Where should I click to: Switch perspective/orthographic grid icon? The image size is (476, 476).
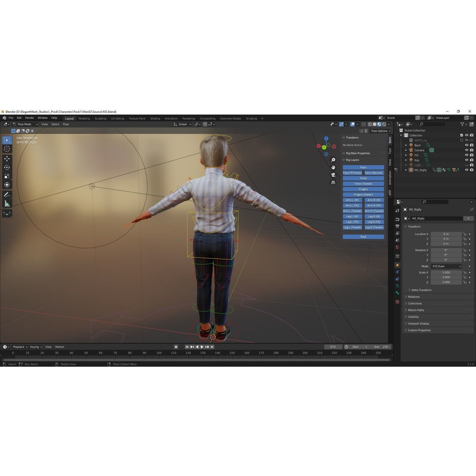(x=333, y=182)
